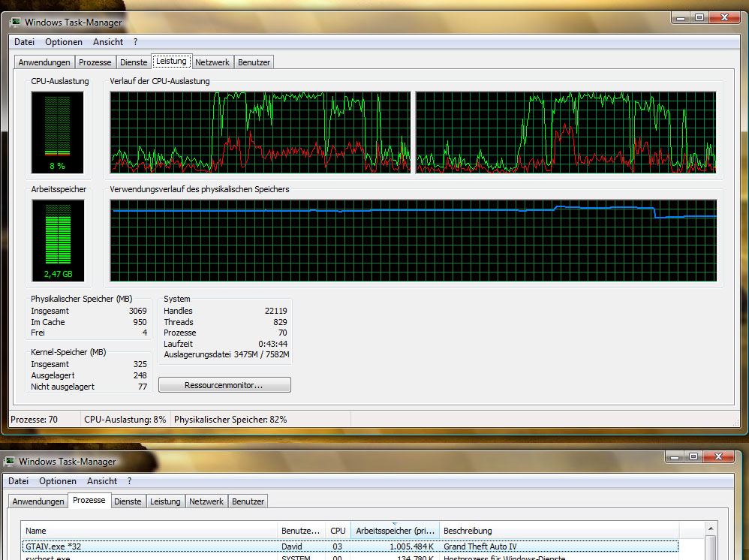
Task: Open the Optionen menu in upper Task-Manager
Action: point(64,42)
